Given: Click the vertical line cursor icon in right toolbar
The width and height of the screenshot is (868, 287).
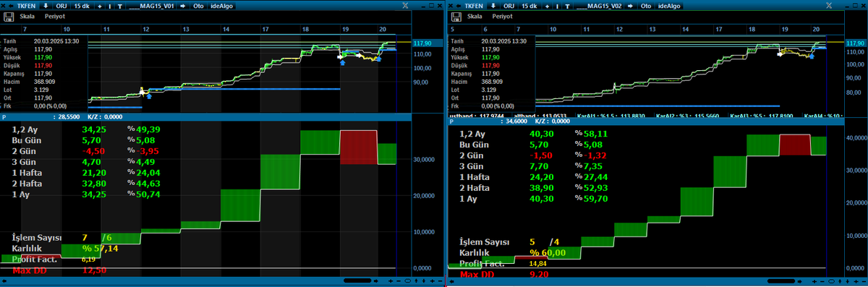Looking at the screenshot, I should coord(558,7).
